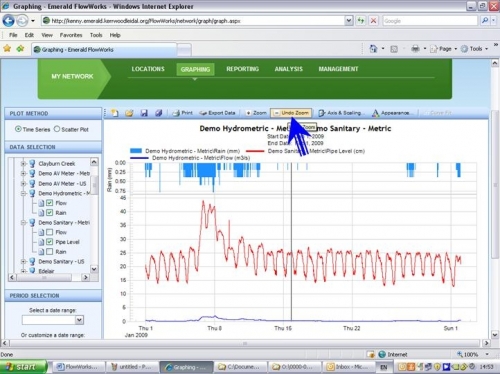Click MY NETWORK banner link

click(x=72, y=76)
